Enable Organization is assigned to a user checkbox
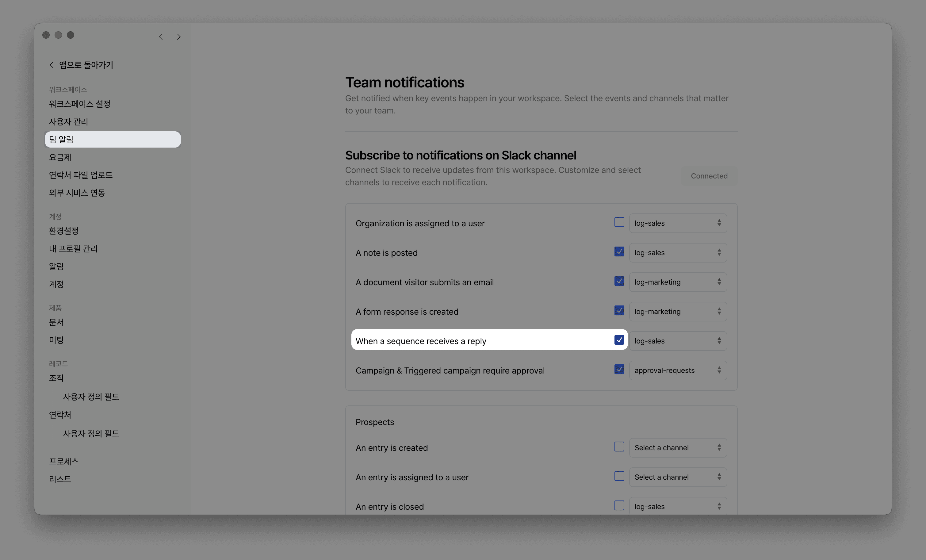Viewport: 926px width, 560px height. 619,222
